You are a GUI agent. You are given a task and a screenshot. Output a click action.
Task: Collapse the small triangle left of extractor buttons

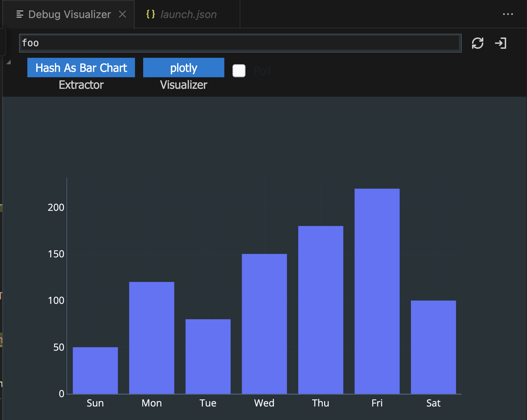[8, 62]
